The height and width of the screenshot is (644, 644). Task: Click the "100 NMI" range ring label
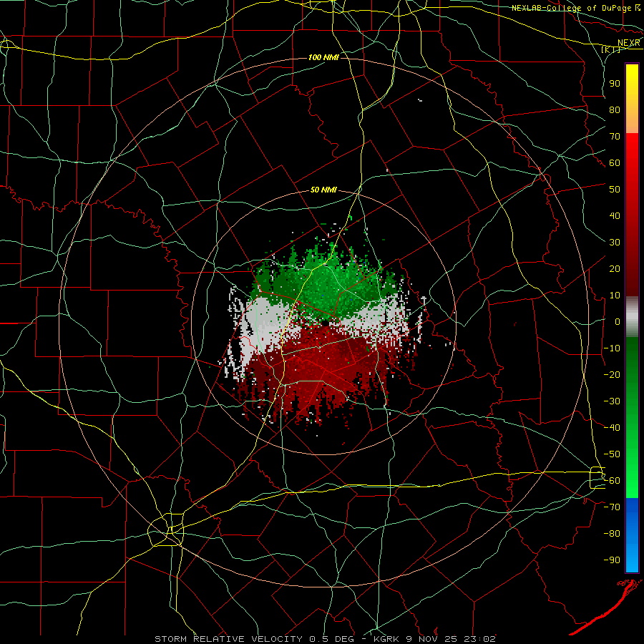(323, 57)
